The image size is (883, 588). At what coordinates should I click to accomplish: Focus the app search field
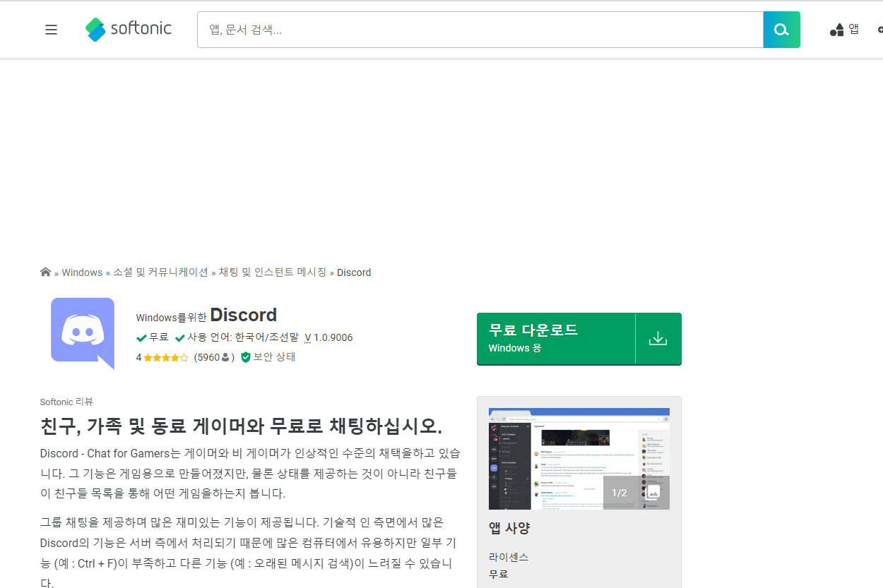pos(480,30)
